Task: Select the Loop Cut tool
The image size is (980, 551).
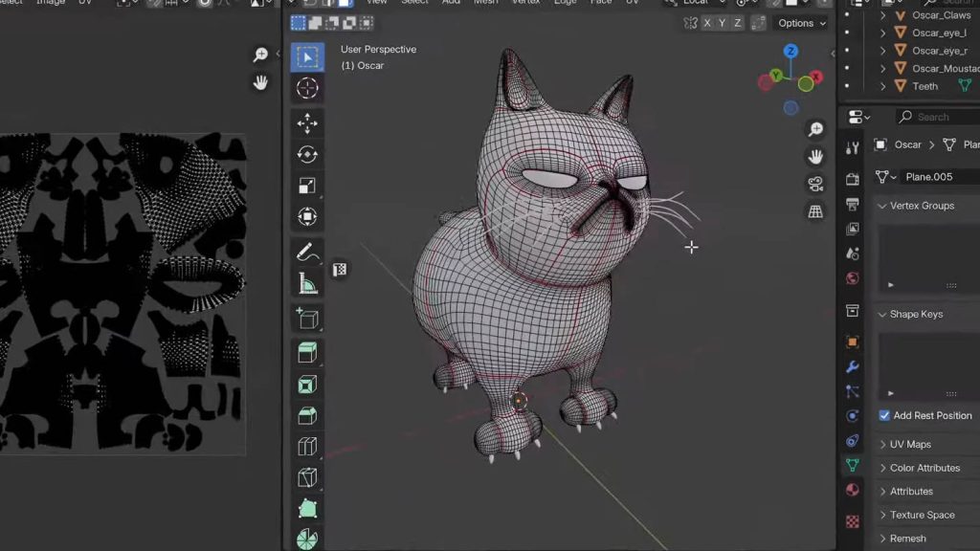Action: [307, 447]
